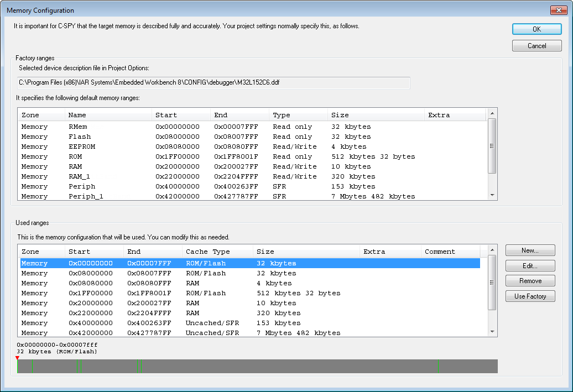Image resolution: width=573 pixels, height=392 pixels.
Task: Restore ranges with Use Factory button
Action: tap(530, 296)
